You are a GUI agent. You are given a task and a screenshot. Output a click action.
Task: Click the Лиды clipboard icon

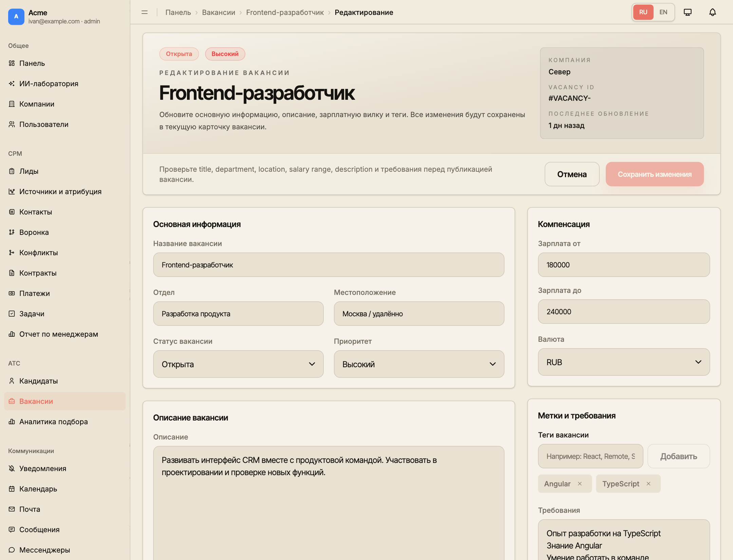coord(12,171)
